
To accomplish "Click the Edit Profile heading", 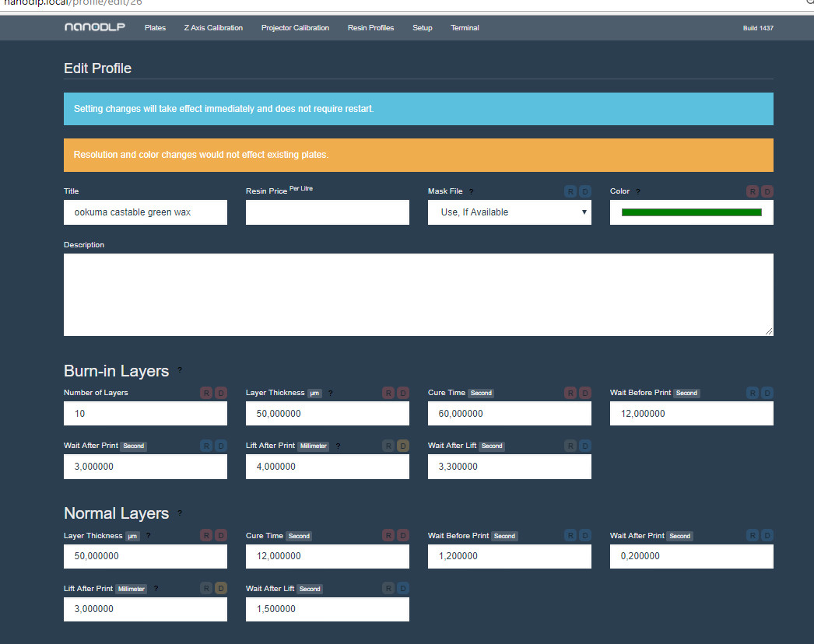I will 97,68.
